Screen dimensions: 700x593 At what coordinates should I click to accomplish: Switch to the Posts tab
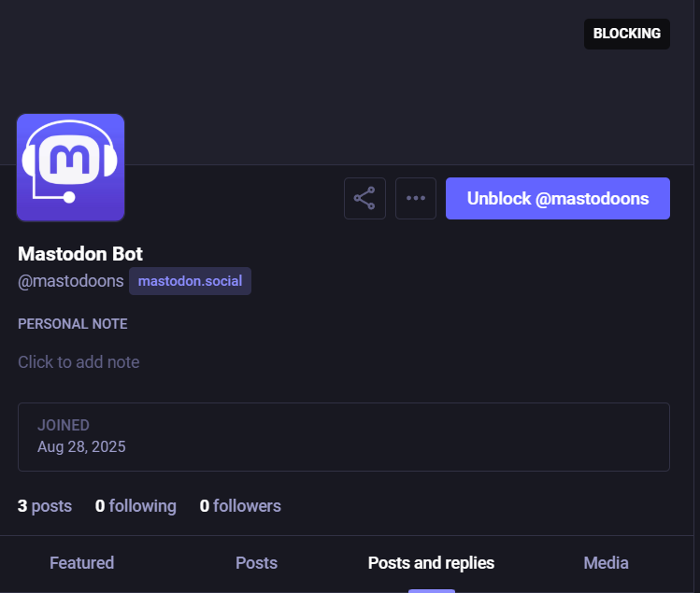[256, 563]
